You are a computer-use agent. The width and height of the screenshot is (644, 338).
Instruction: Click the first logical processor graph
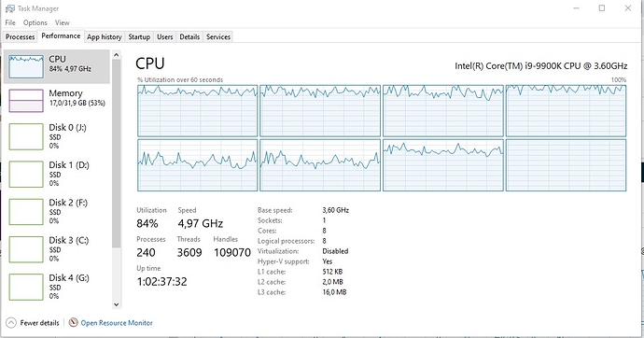(x=198, y=111)
